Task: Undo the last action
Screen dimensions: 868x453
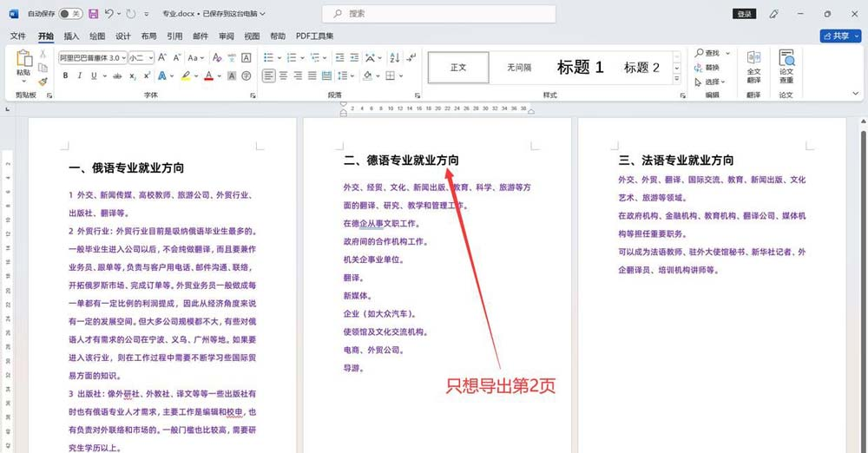Action: (x=109, y=13)
